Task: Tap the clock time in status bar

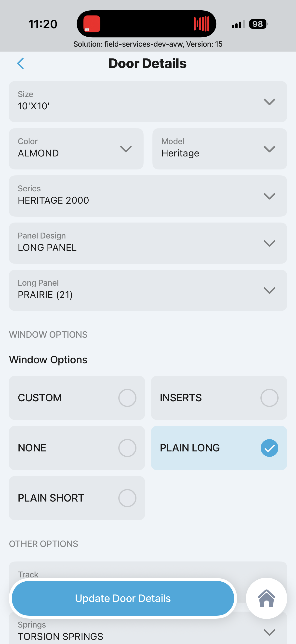Action: tap(43, 24)
